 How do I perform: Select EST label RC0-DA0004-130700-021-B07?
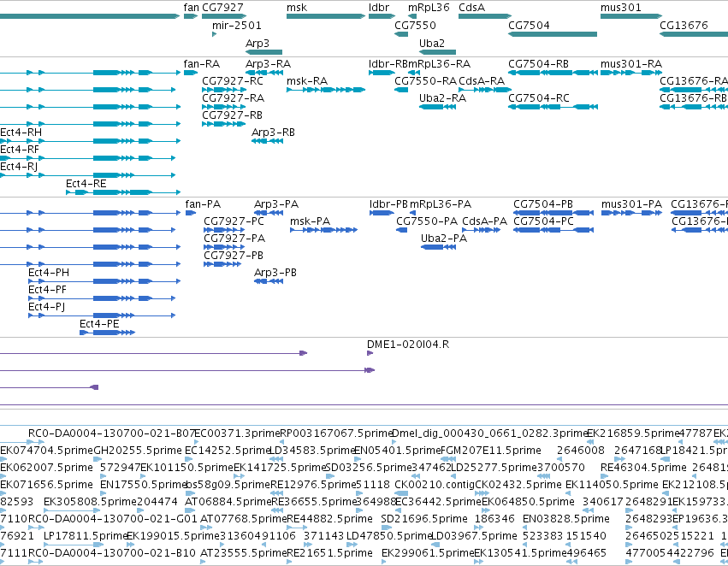(x=112, y=433)
